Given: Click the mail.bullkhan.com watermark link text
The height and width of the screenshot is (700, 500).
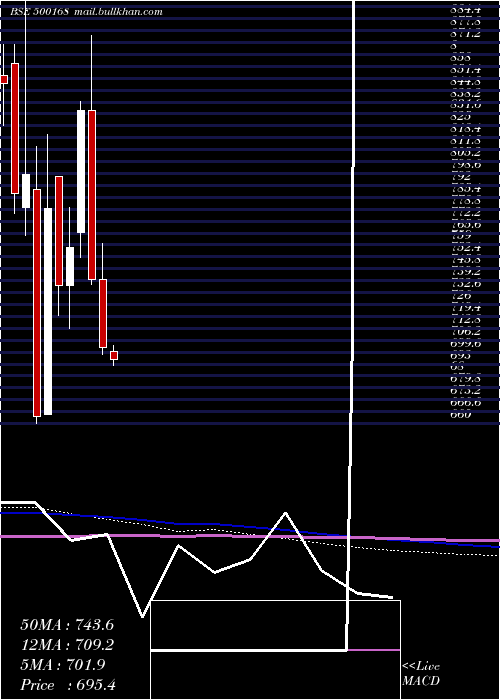Looking at the screenshot, I should click(x=117, y=12).
